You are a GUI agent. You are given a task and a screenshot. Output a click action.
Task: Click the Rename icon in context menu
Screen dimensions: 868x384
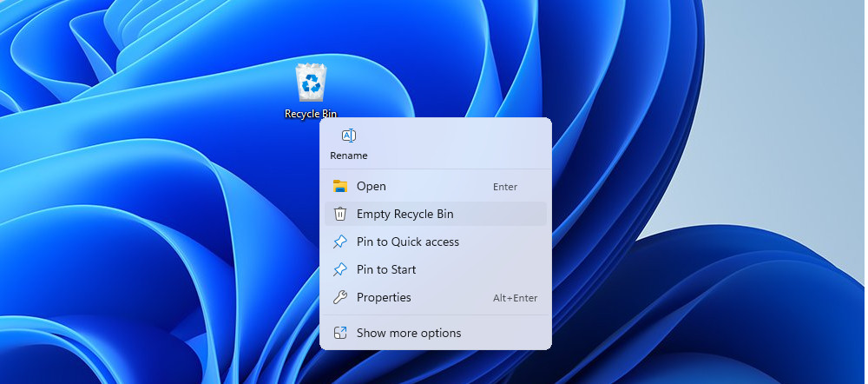click(x=348, y=136)
